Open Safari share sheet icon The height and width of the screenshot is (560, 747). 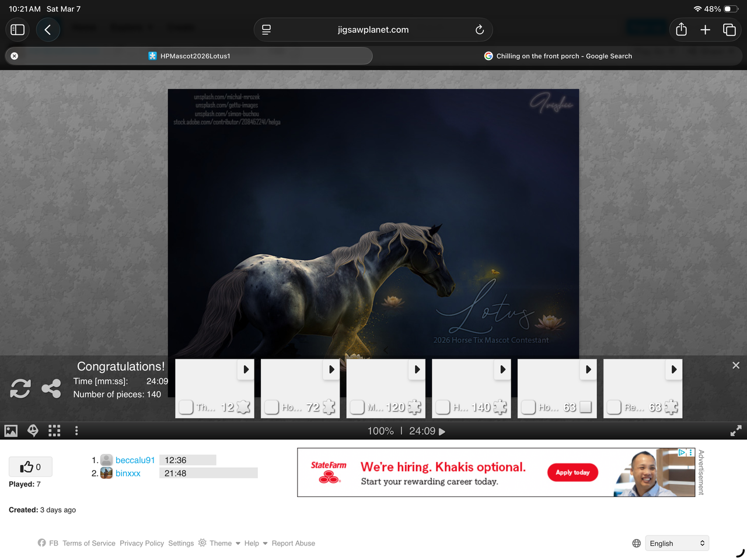[681, 30]
